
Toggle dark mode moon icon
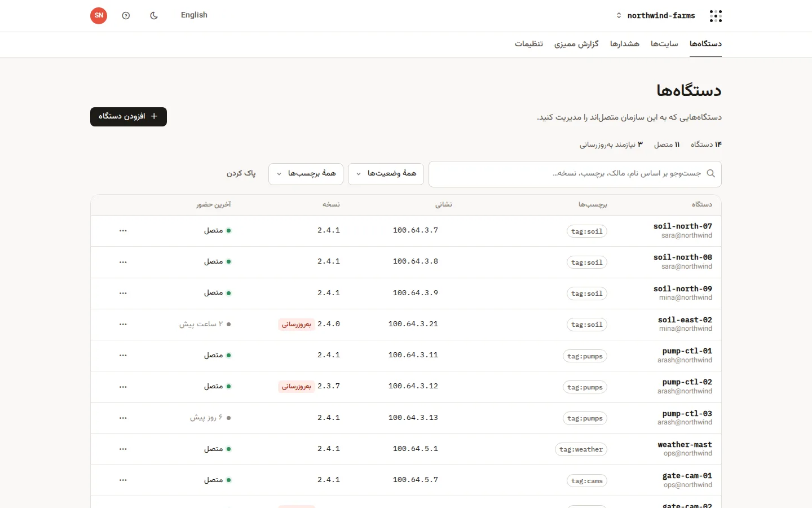coord(154,16)
